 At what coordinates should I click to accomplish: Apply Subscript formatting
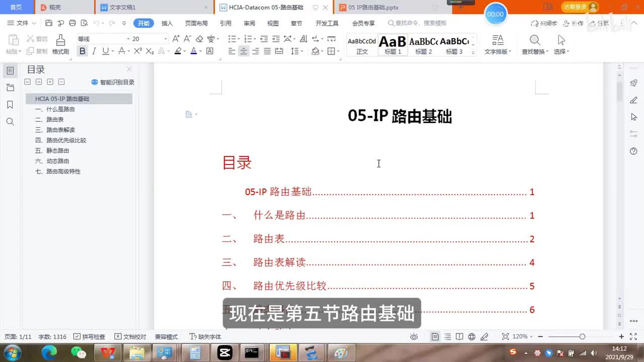pyautogui.click(x=149, y=51)
